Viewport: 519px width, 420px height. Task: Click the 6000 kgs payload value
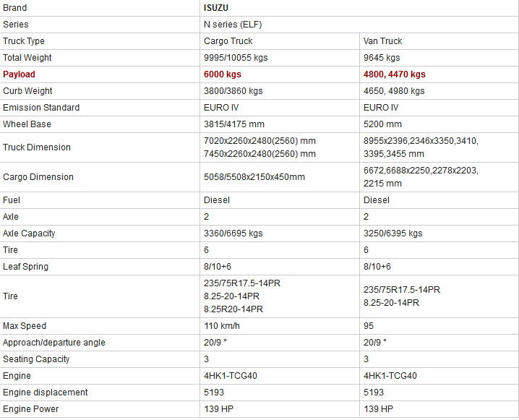click(223, 74)
